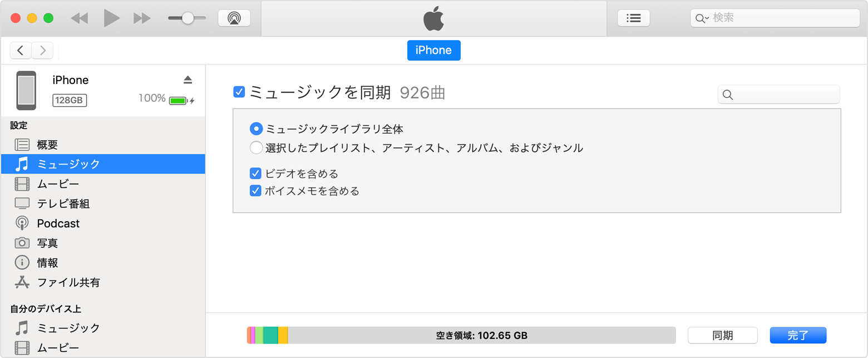Screen dimensions: 868x358
Task: Select 選択したプレイリスト radio option
Action: [x=256, y=148]
